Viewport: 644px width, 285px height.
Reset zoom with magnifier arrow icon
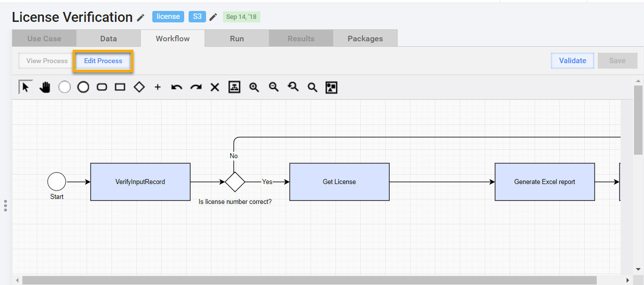click(x=293, y=87)
